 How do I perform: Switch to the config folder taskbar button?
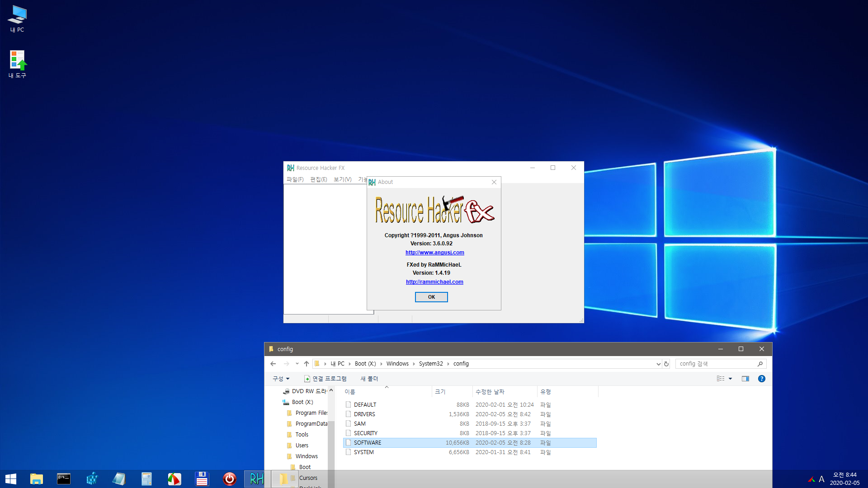284,479
